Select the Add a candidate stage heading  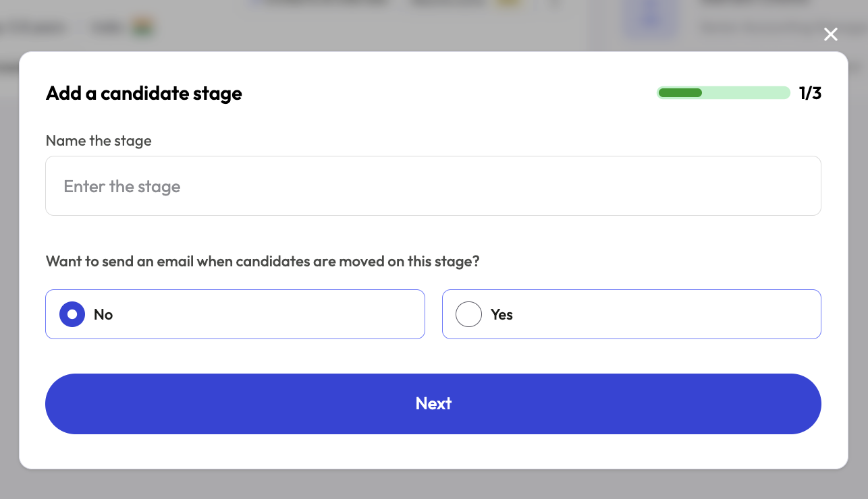pyautogui.click(x=143, y=93)
